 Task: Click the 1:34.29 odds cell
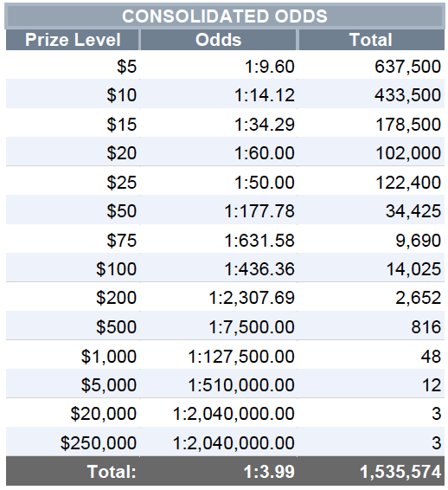click(219, 123)
